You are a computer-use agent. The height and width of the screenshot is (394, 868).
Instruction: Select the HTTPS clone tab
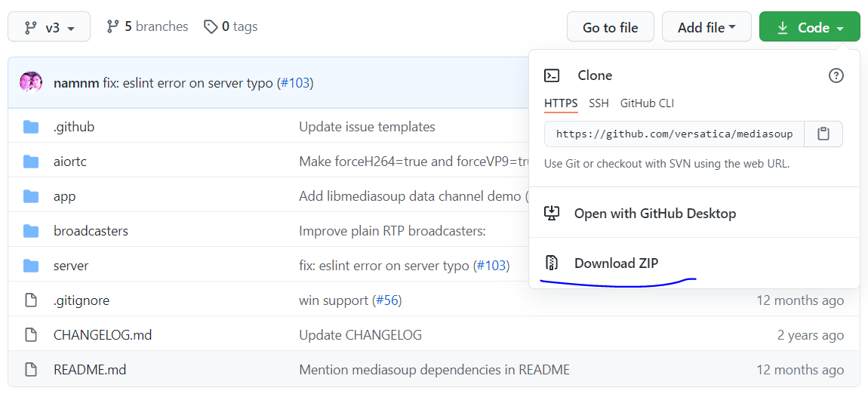point(561,103)
